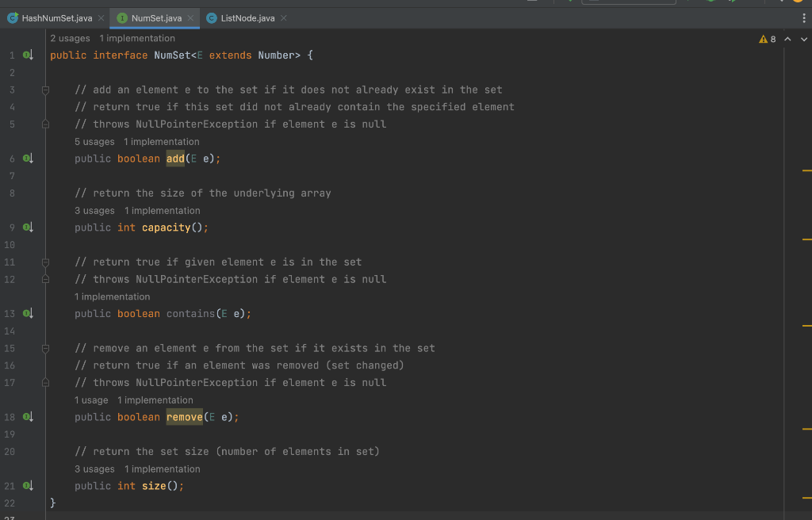Go to next highlighted problem arrow
This screenshot has width=812, height=520.
[804, 39]
